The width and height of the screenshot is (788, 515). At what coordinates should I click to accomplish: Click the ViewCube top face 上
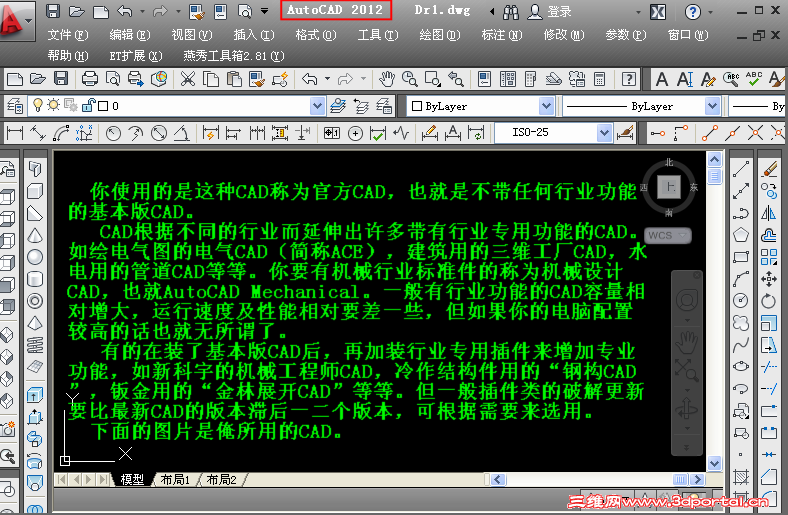(x=669, y=187)
